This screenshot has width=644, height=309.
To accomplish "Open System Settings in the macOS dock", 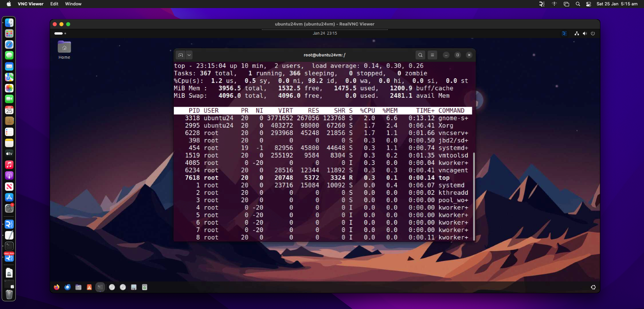I will 9,208.
